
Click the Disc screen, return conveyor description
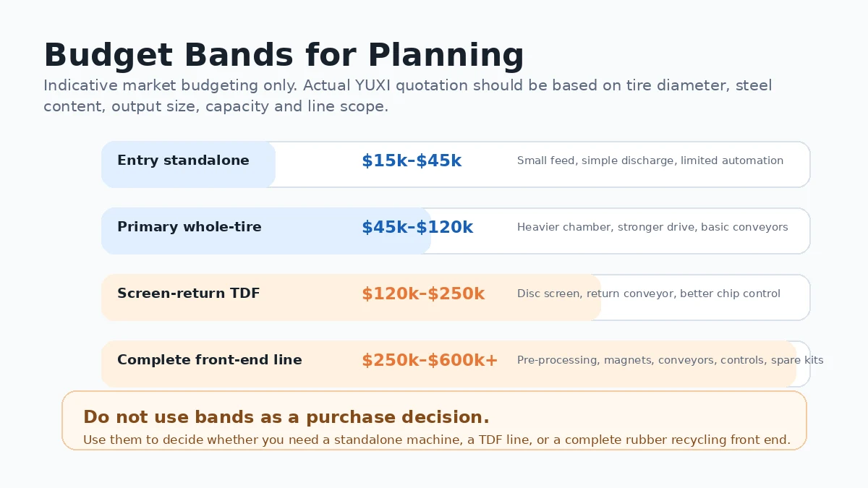click(x=649, y=294)
